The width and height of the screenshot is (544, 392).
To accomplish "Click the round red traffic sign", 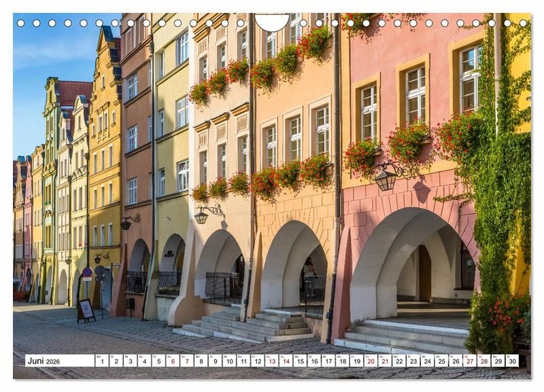I will pyautogui.click(x=87, y=272).
